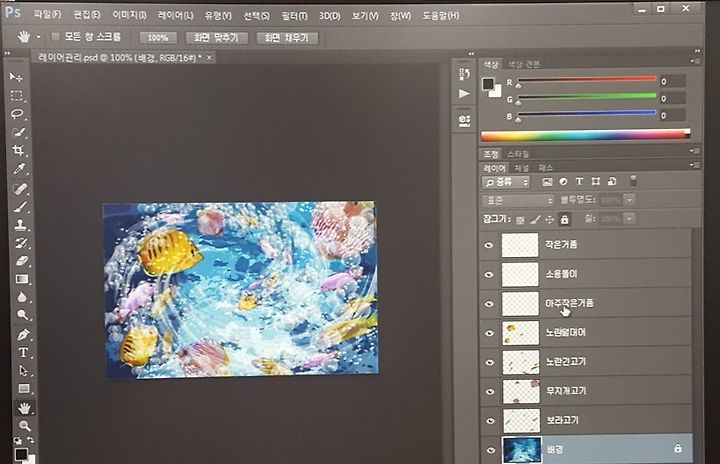
Task: Enable 모든 창 스크롤 checkbox
Action: (55, 36)
